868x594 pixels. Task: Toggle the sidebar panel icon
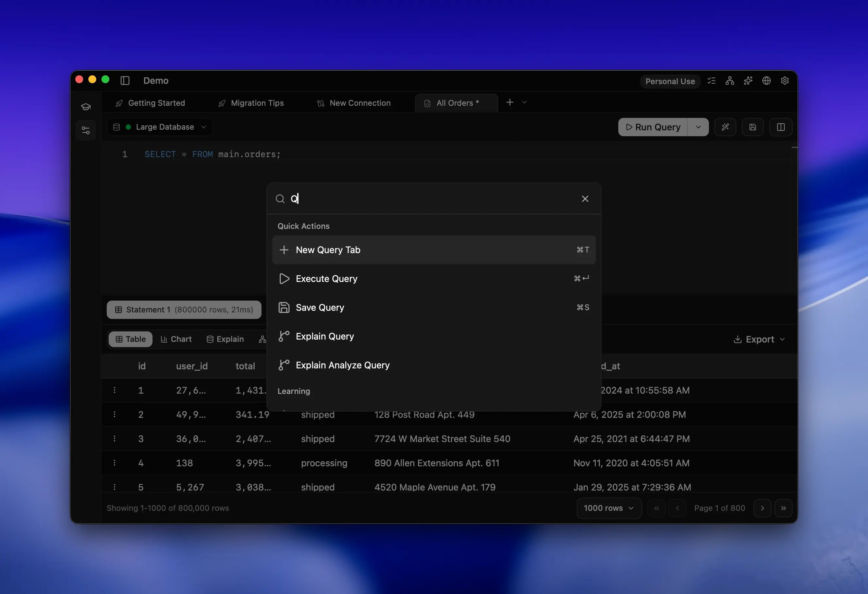(125, 81)
